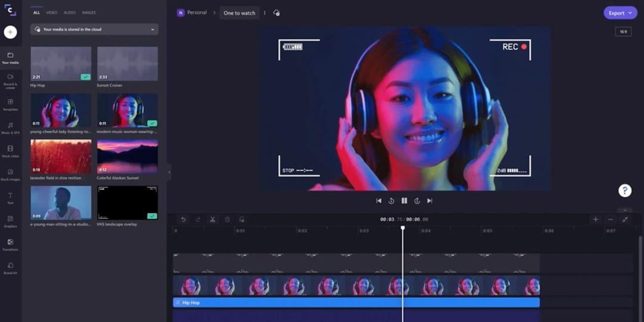Click the 16:9 aspect ratio button

[623, 32]
